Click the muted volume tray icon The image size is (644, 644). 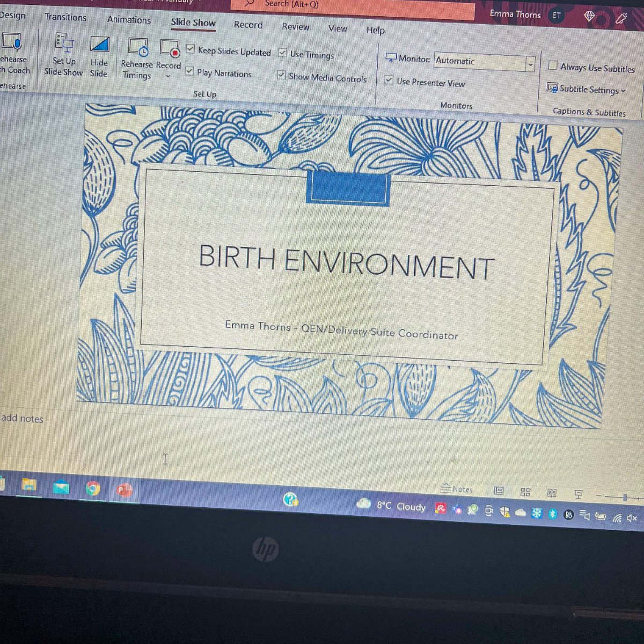click(632, 518)
